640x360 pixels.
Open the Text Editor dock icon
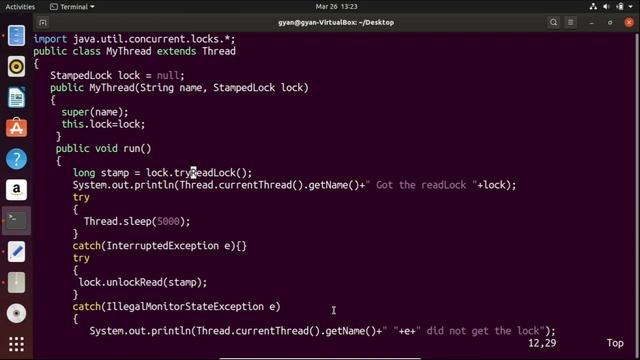[16, 251]
